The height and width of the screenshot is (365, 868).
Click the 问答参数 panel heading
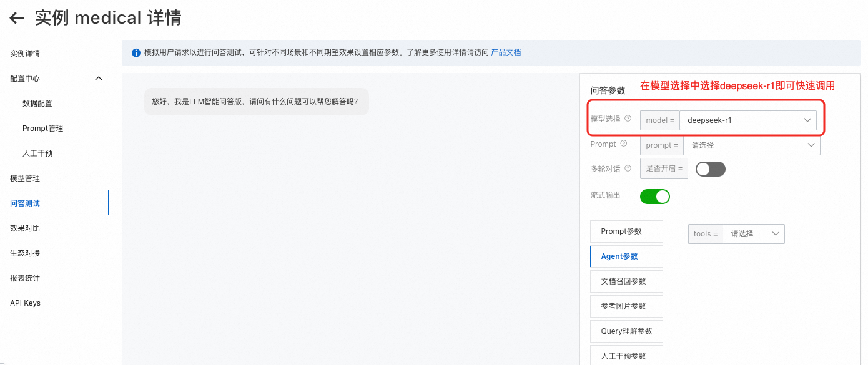(608, 90)
